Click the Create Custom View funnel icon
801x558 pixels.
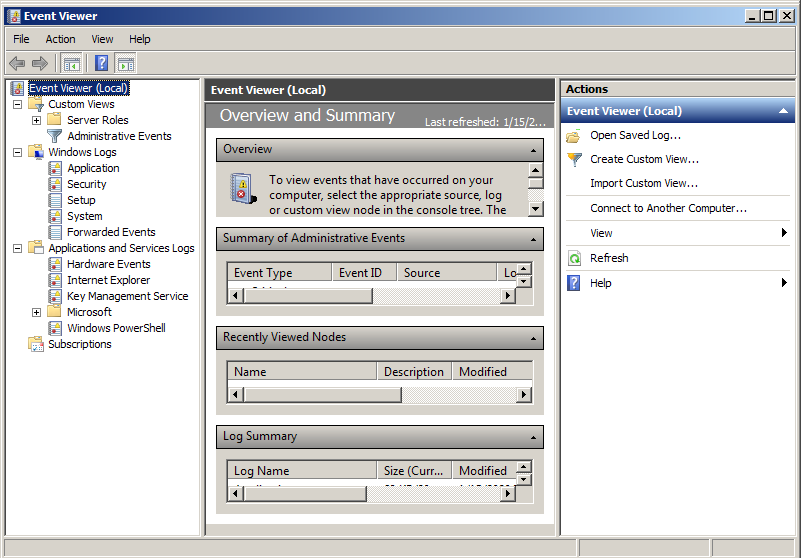574,159
